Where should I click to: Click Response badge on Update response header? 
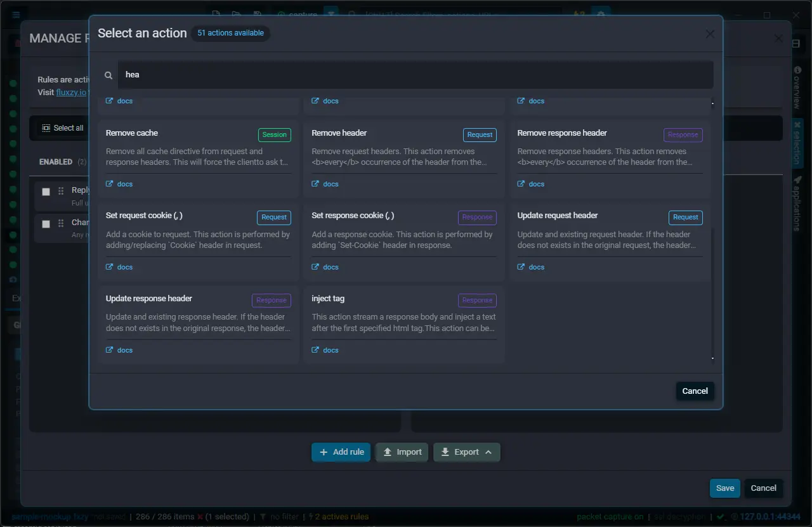[x=272, y=300]
